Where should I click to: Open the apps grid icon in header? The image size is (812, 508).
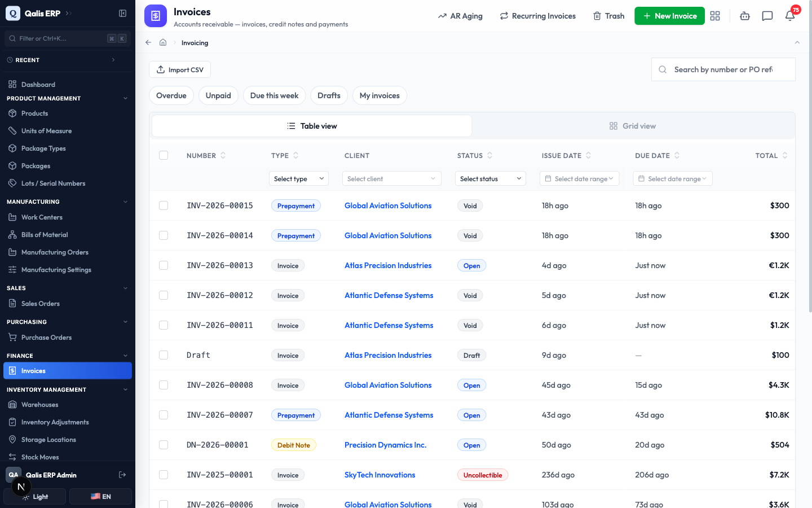(x=715, y=16)
